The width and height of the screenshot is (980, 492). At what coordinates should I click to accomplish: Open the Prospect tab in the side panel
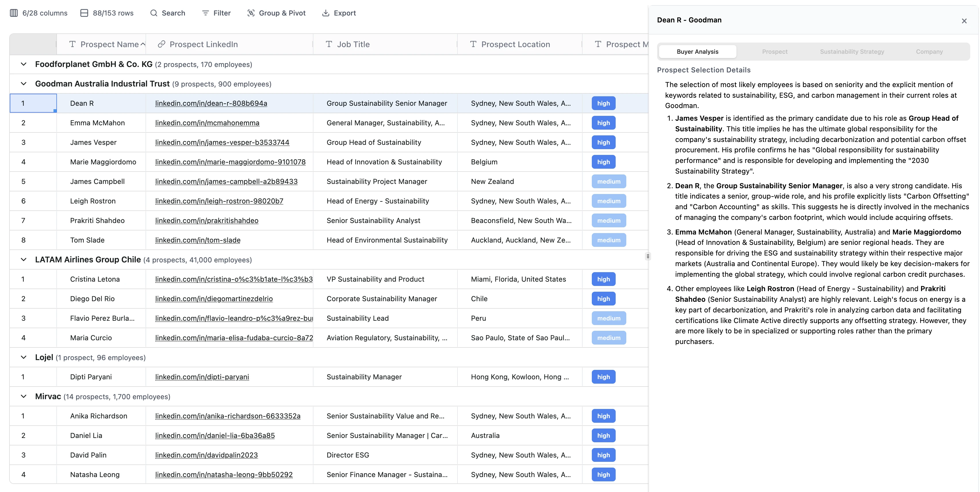pos(774,52)
